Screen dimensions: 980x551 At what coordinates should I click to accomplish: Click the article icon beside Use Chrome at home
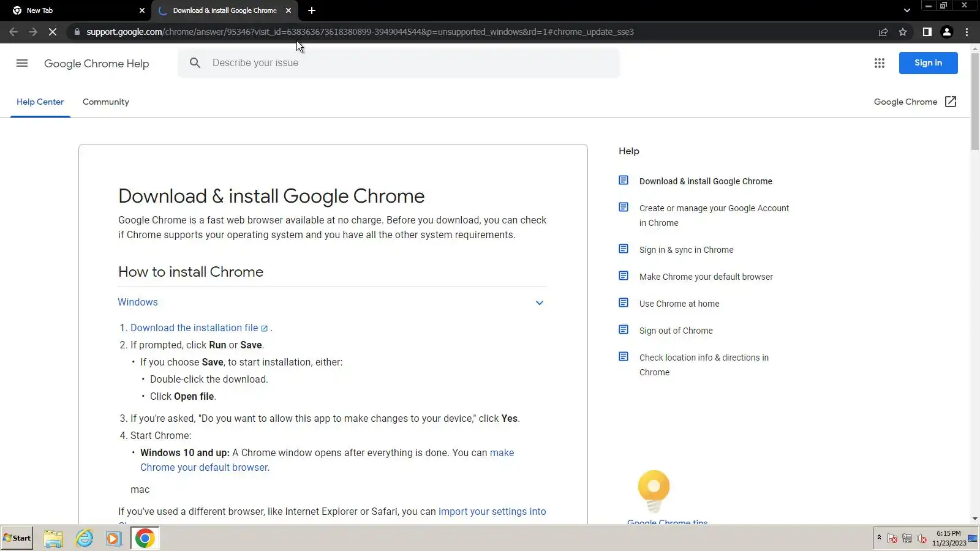624,302
